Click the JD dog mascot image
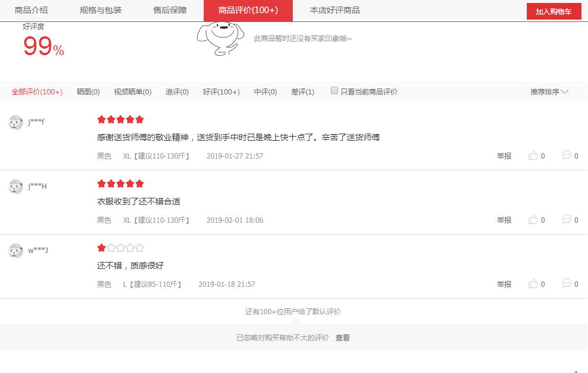 [x=220, y=39]
